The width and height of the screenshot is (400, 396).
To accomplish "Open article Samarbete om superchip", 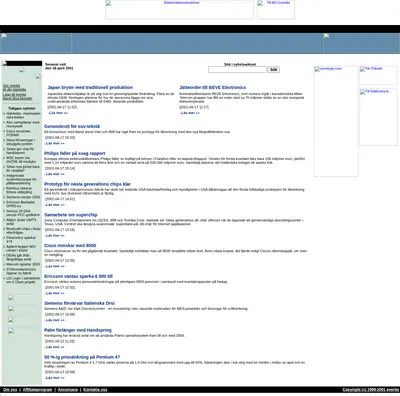I will (x=71, y=215).
